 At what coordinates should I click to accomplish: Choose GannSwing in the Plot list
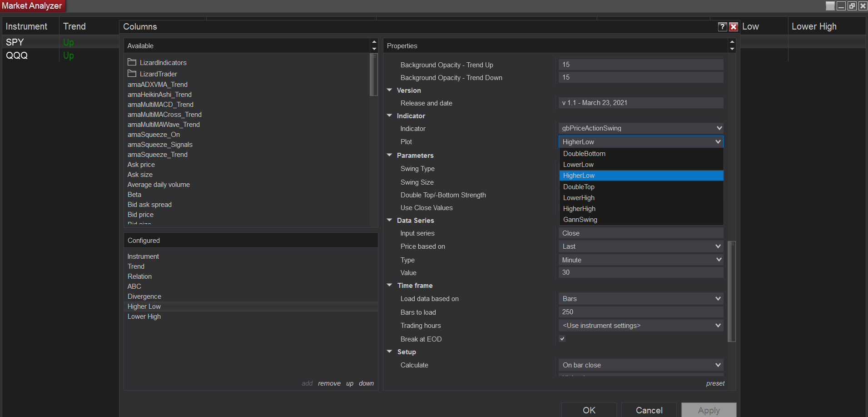[641, 220]
